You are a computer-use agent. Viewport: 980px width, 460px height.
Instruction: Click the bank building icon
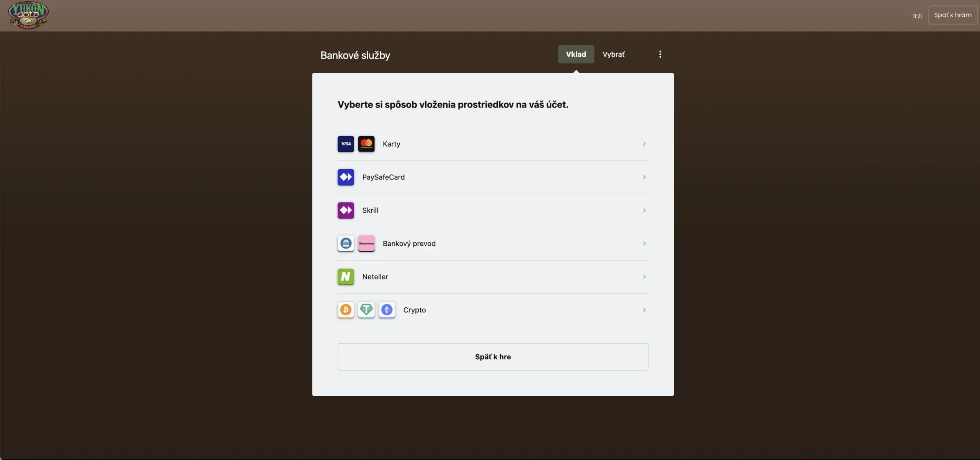(346, 243)
